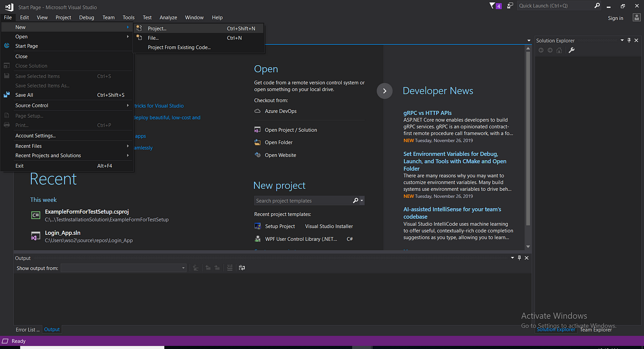Click the Login_App.sln solution icon

(35, 236)
